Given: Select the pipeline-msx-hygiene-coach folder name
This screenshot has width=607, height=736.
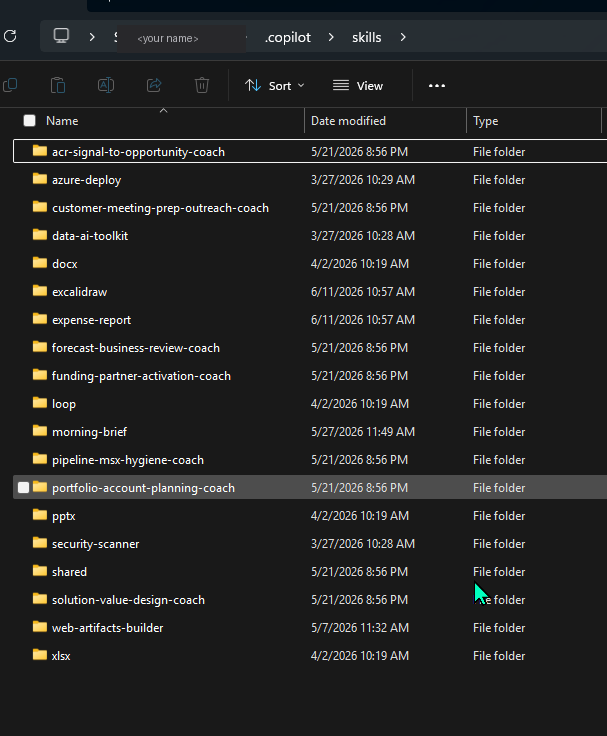Looking at the screenshot, I should pos(128,460).
